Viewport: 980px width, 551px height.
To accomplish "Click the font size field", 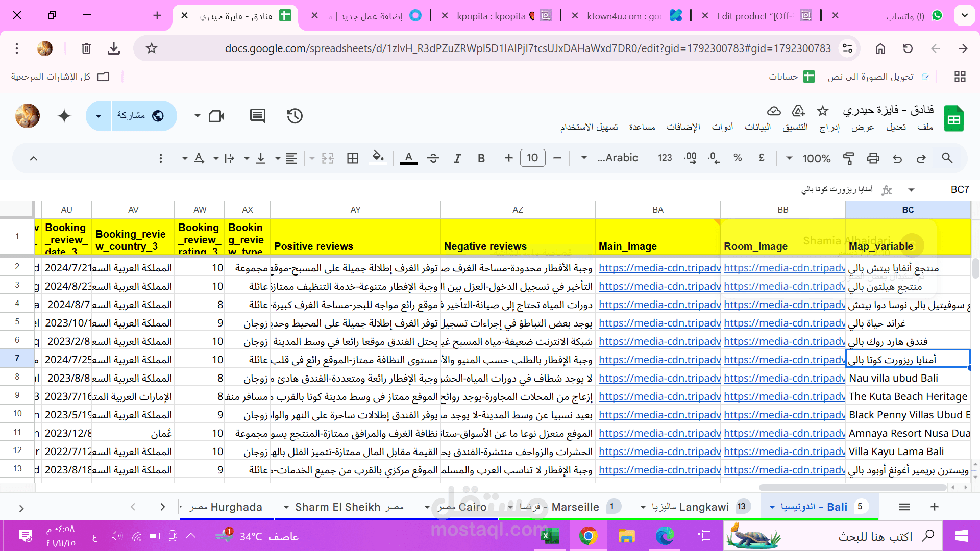I will [532, 158].
